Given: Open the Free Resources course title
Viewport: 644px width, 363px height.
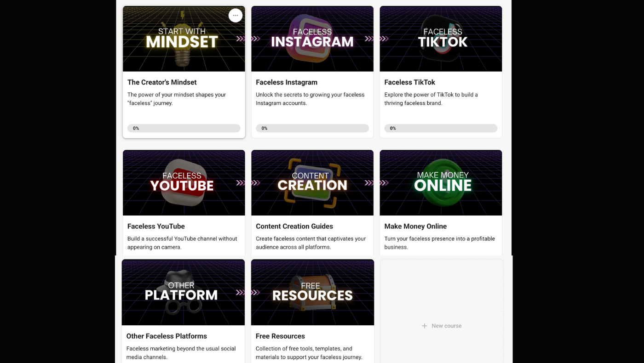Looking at the screenshot, I should pos(280,336).
